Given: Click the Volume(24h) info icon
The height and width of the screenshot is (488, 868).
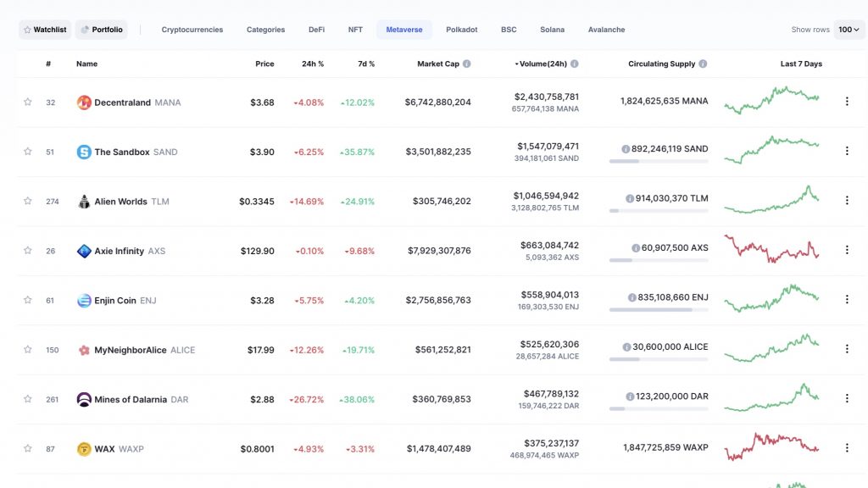Looking at the screenshot, I should [575, 64].
